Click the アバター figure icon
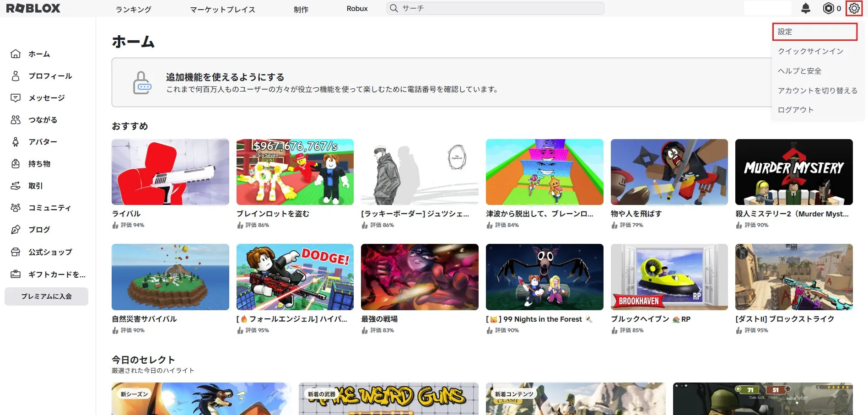 pyautogui.click(x=16, y=142)
